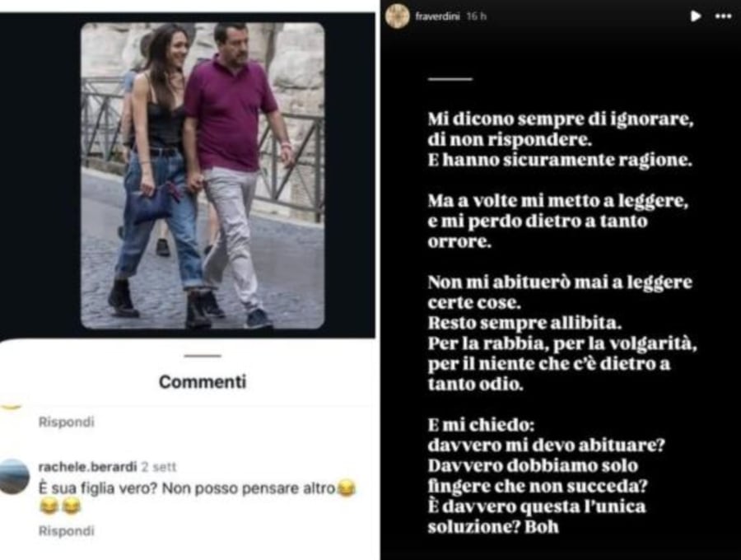View rachele.berardi's round avatar picture

[14, 476]
